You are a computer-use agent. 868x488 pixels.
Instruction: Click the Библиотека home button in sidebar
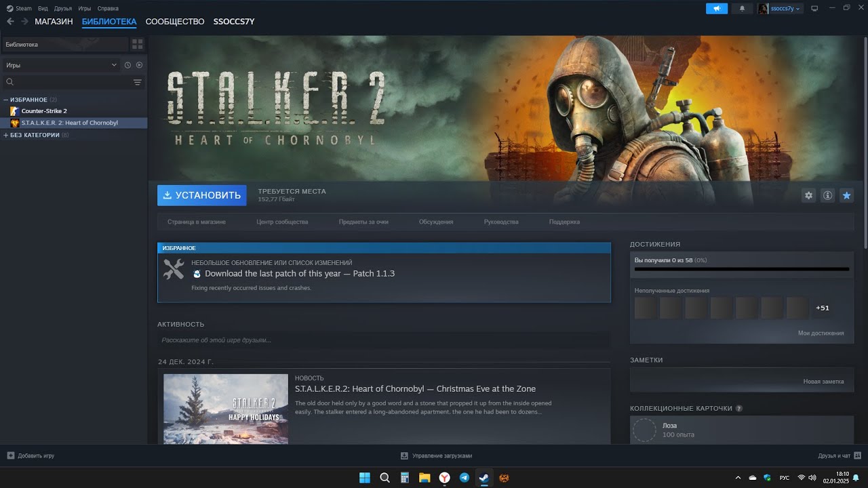(x=64, y=44)
